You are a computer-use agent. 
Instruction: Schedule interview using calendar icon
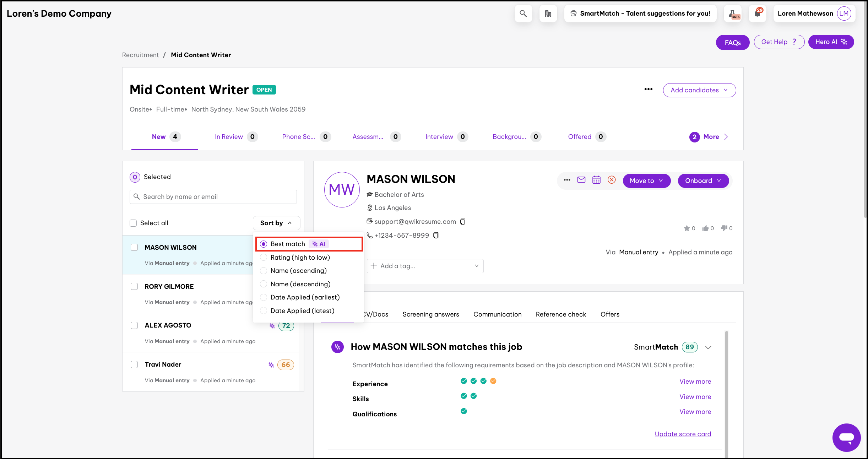coord(596,180)
